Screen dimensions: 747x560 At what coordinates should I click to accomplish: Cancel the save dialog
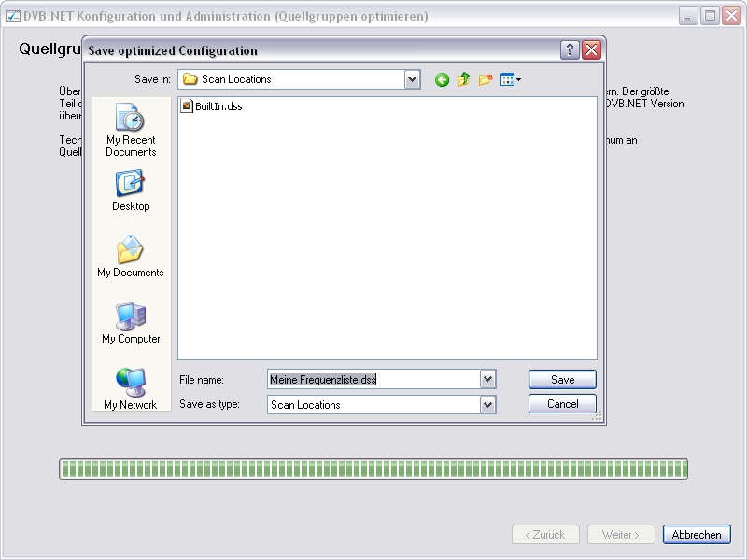(562, 404)
